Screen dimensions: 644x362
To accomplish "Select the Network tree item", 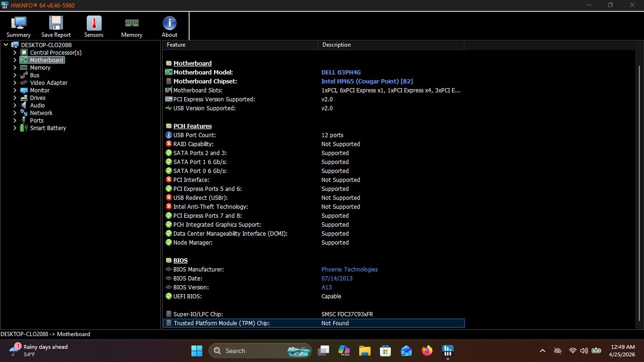I will click(41, 113).
